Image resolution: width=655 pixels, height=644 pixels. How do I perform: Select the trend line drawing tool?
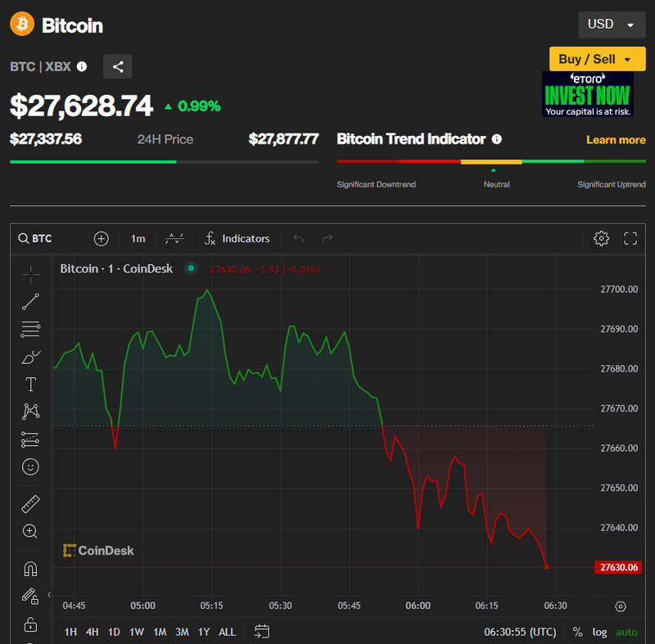pos(30,302)
